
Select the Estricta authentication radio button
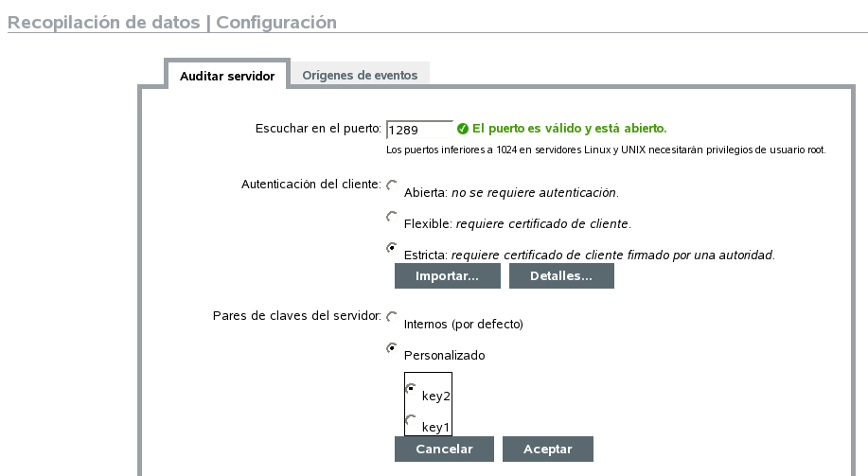(x=392, y=248)
